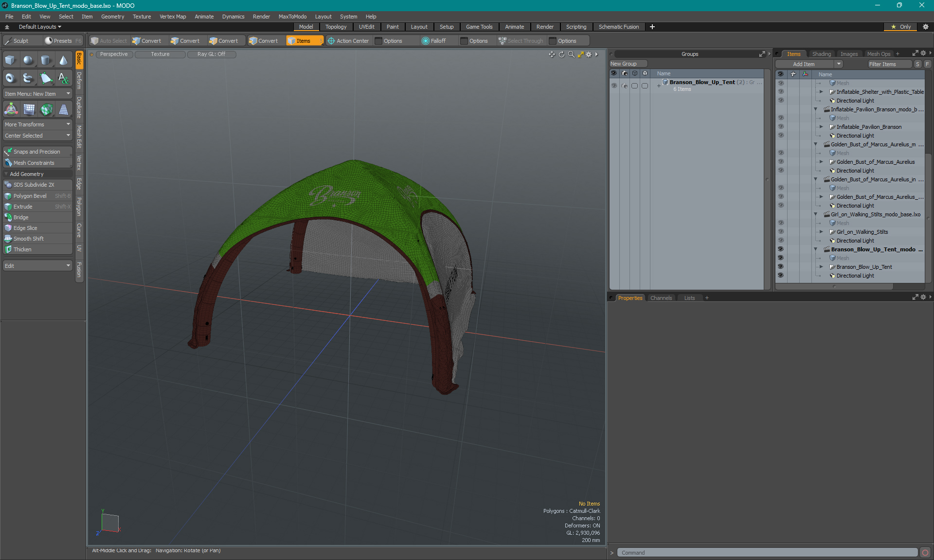This screenshot has height=560, width=934.
Task: Toggle the Action Center Options checkbox
Action: (378, 41)
